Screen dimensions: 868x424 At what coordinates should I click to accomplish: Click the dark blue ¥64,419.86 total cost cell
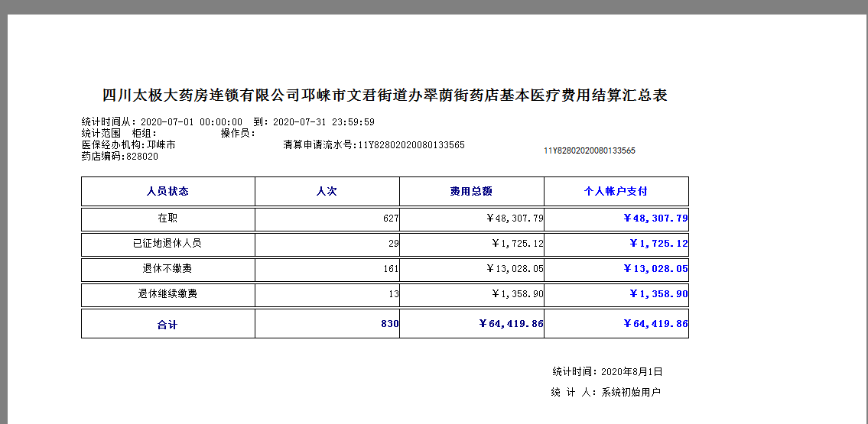pos(472,324)
